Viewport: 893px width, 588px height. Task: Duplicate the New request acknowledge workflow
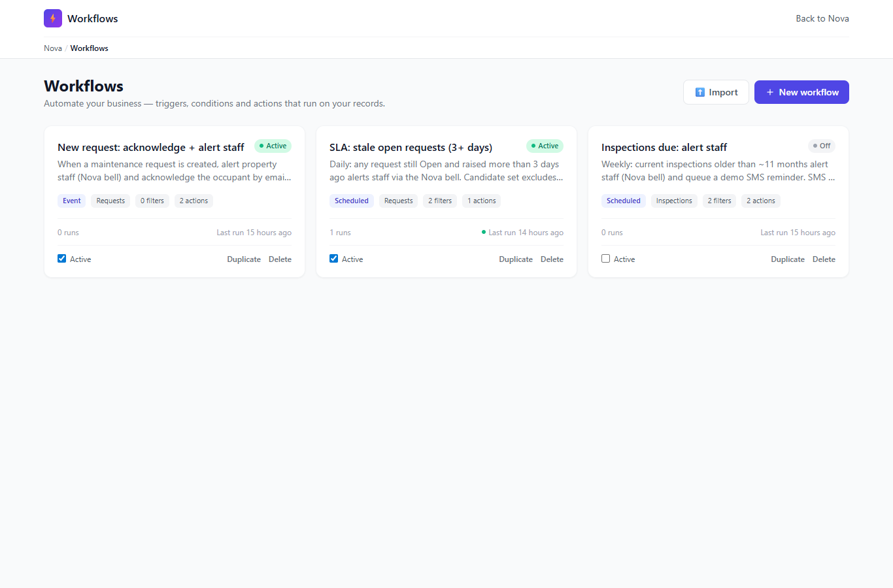(244, 259)
